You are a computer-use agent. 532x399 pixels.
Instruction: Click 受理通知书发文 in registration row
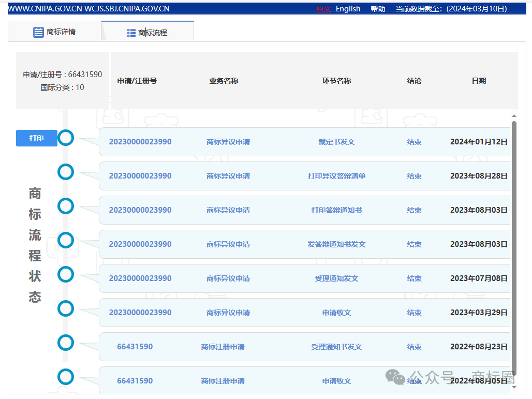[336, 347]
